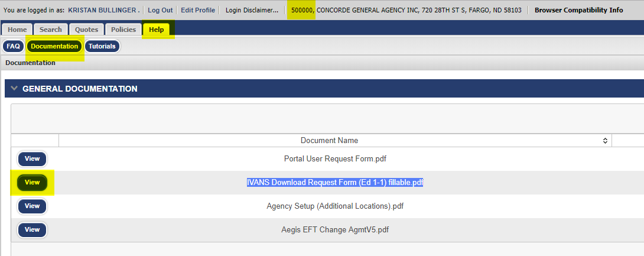Screen dimensions: 644x256
Task: Click the Documentation pill button
Action: click(x=54, y=46)
